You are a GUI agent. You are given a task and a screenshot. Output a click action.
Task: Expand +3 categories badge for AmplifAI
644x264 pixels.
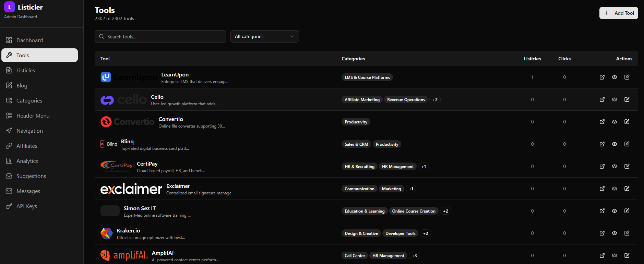414,256
